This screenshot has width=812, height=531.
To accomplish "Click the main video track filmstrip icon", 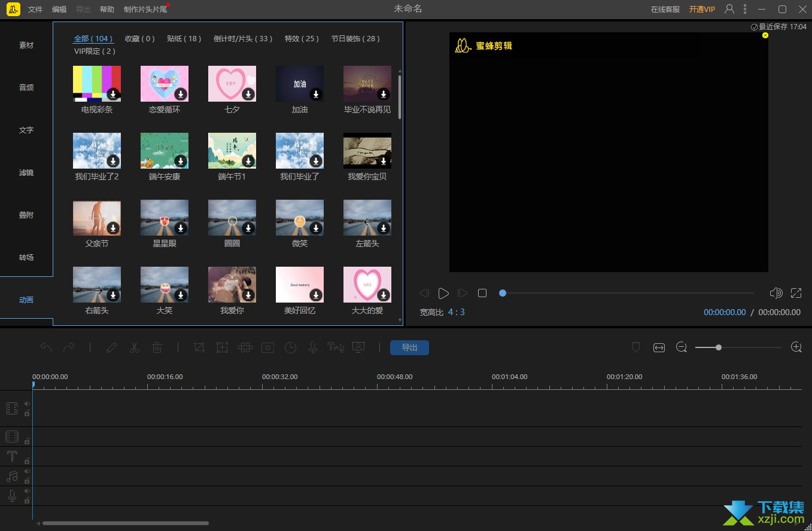I will click(12, 408).
